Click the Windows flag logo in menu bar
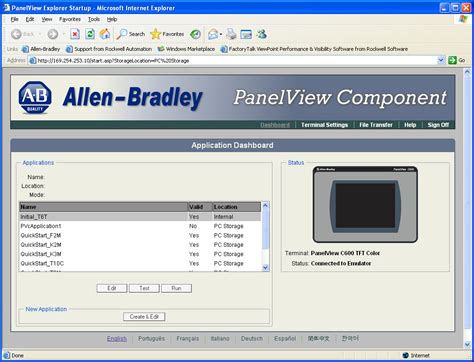The image size is (474, 362). (463, 19)
